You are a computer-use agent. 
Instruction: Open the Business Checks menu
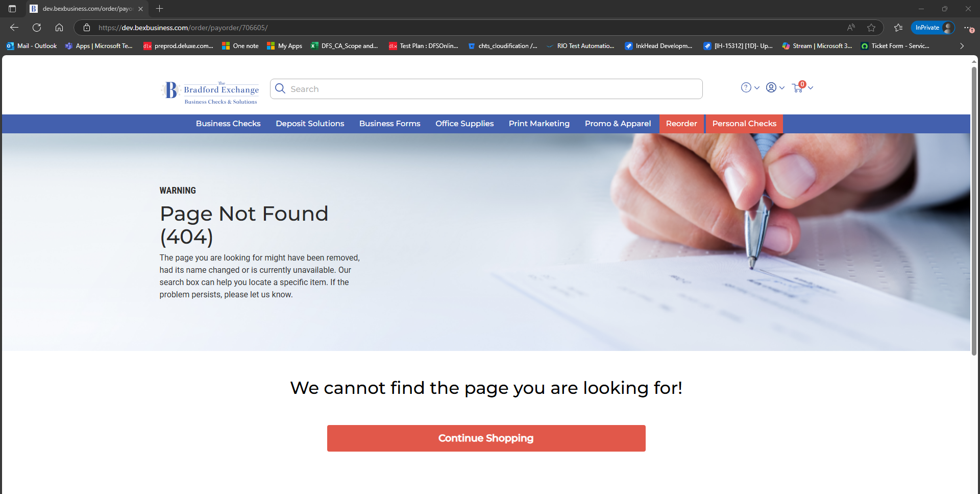(x=228, y=124)
